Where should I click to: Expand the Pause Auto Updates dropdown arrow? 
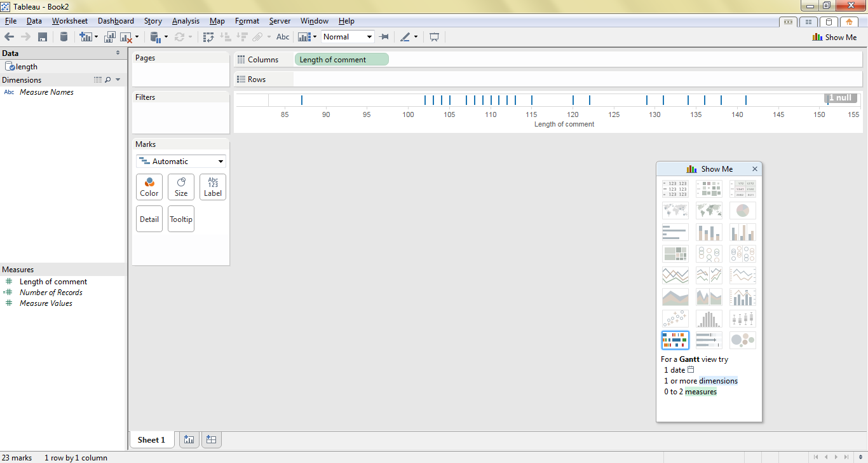pos(166,37)
